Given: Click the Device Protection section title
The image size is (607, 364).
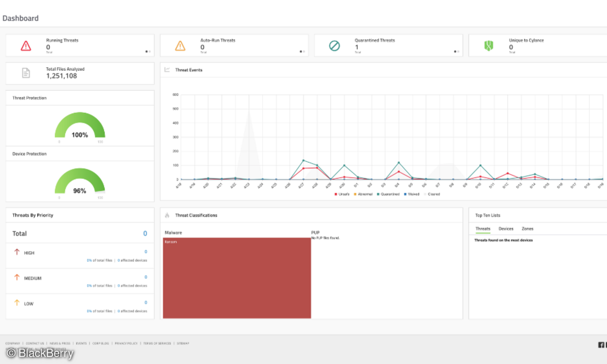Looking at the screenshot, I should pos(29,154).
